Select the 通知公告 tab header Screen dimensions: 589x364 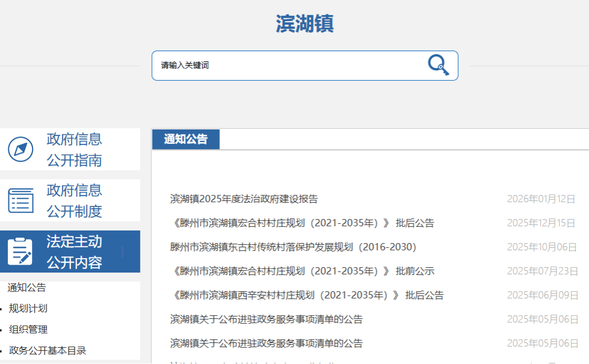click(x=185, y=139)
